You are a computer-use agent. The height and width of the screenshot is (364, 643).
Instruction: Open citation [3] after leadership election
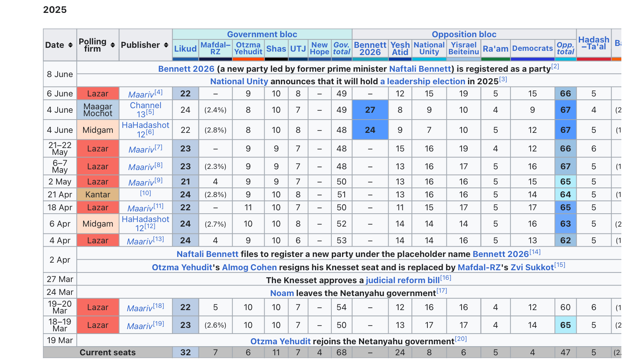coord(503,79)
